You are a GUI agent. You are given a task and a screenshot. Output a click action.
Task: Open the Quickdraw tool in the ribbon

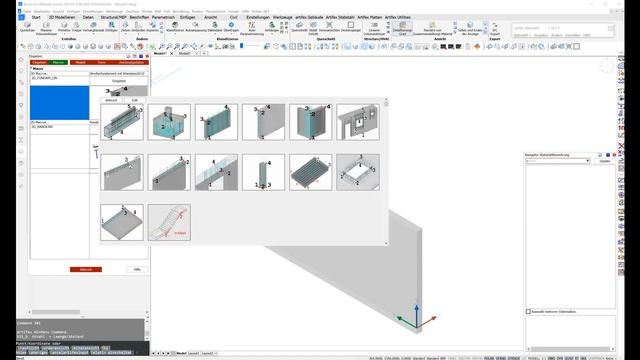pos(27,27)
